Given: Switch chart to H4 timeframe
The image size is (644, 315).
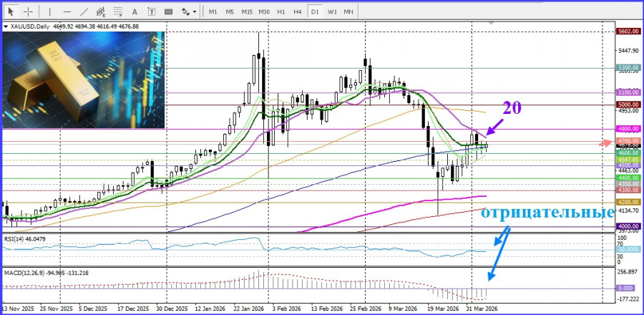Looking at the screenshot, I should click(298, 12).
